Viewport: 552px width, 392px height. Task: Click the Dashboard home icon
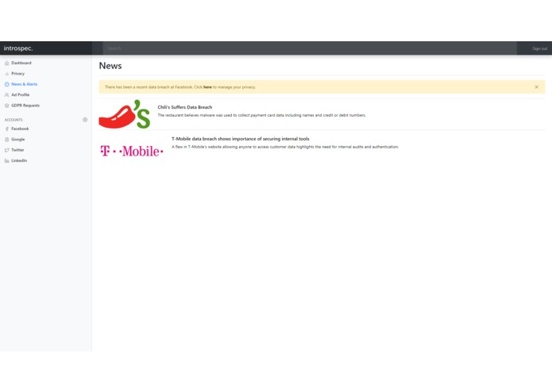click(x=6, y=63)
